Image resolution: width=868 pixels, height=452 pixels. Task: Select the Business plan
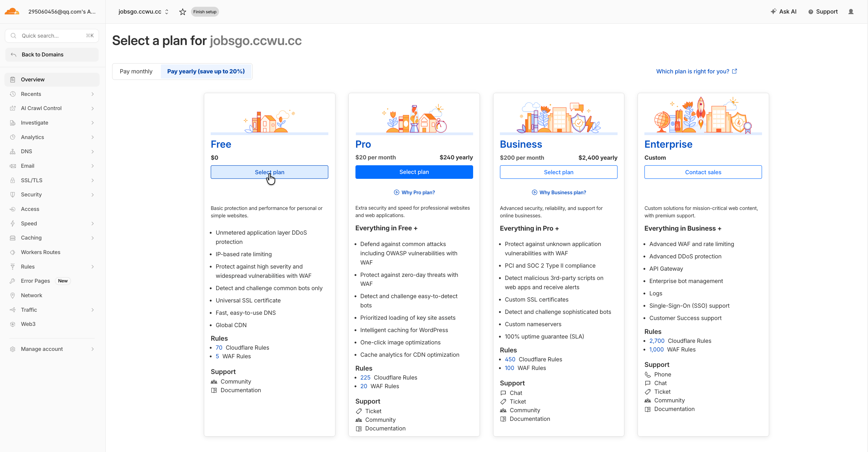click(x=558, y=172)
